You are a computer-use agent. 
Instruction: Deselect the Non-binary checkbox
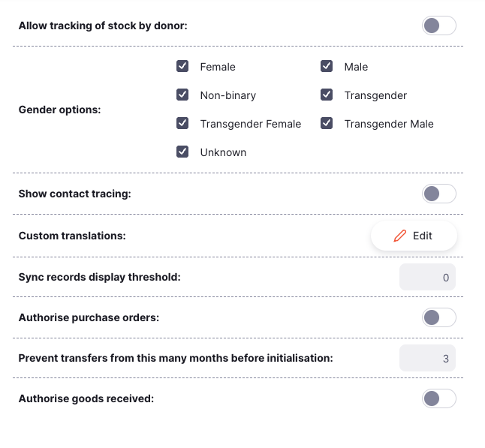pyautogui.click(x=182, y=95)
